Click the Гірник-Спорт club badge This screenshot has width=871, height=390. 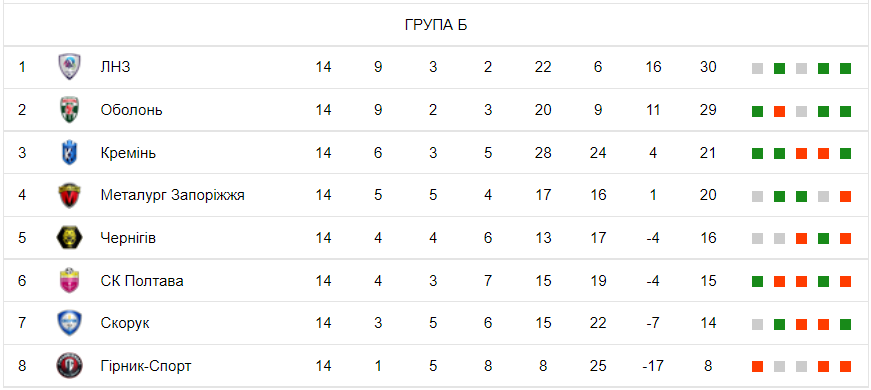coord(69,366)
